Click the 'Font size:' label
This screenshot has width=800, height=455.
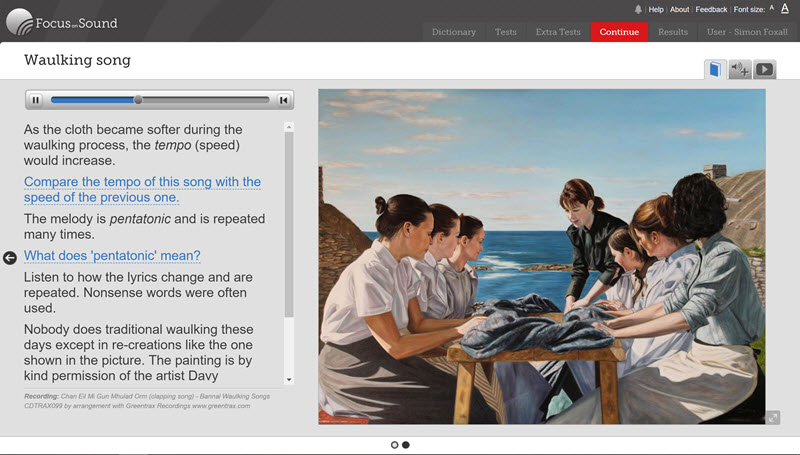tap(749, 9)
